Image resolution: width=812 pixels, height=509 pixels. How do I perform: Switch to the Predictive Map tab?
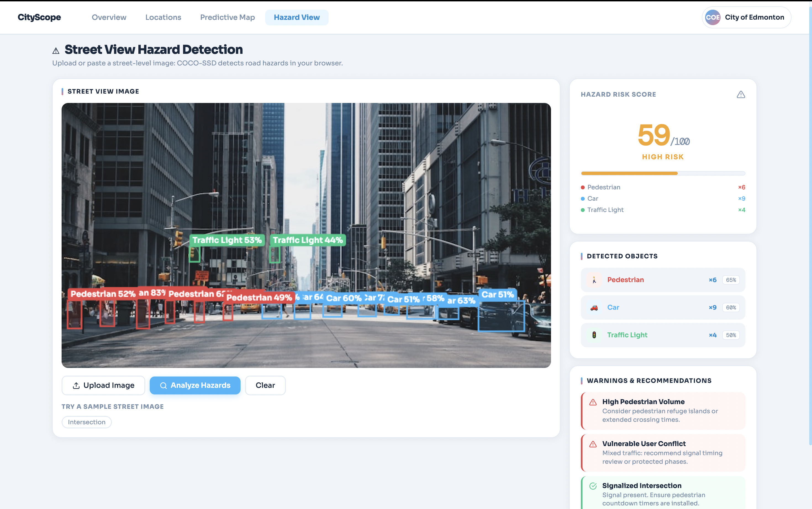[227, 17]
